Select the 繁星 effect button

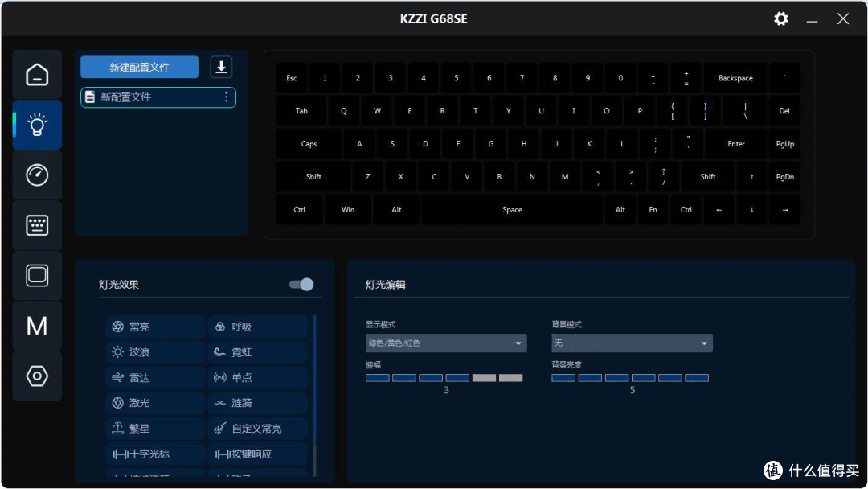(x=155, y=428)
